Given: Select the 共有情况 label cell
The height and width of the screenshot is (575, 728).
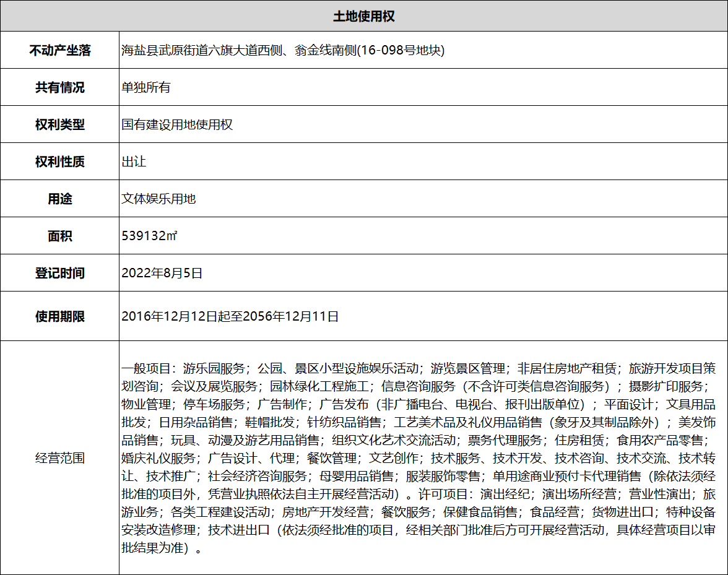Looking at the screenshot, I should pos(60,87).
